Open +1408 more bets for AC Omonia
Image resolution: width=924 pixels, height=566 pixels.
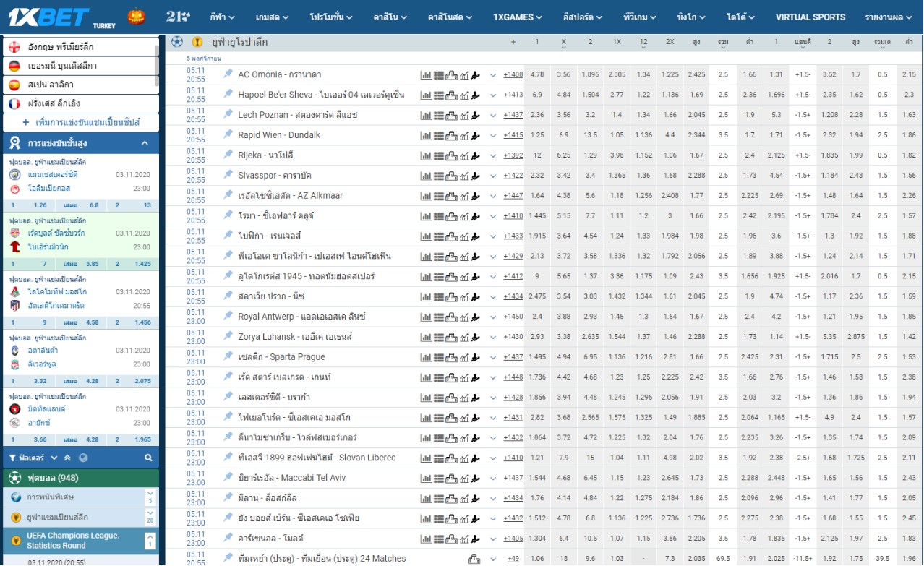513,74
